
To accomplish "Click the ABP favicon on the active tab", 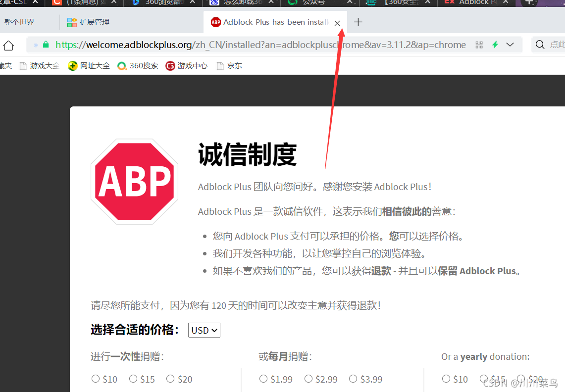I will [x=215, y=22].
